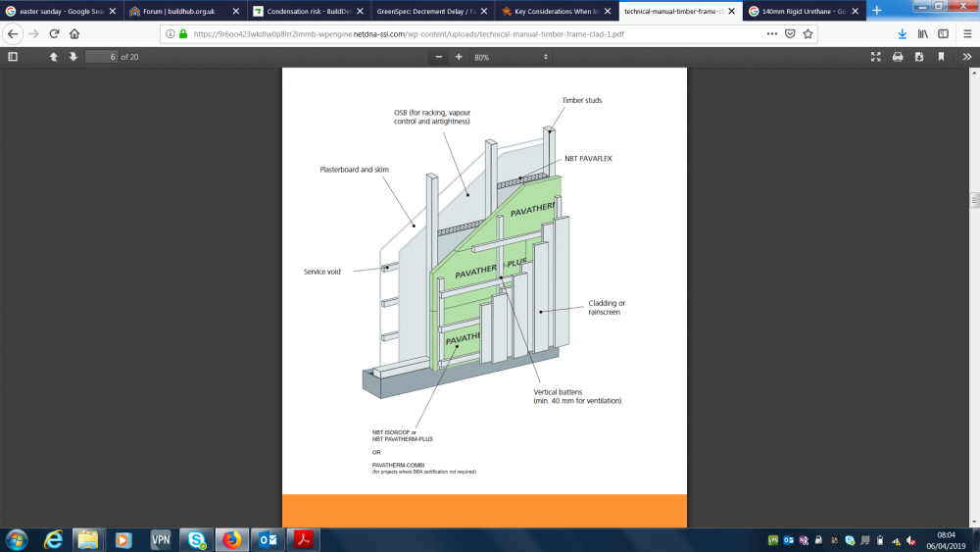Open a new browser tab
This screenshot has width=980, height=552.
tap(877, 11)
